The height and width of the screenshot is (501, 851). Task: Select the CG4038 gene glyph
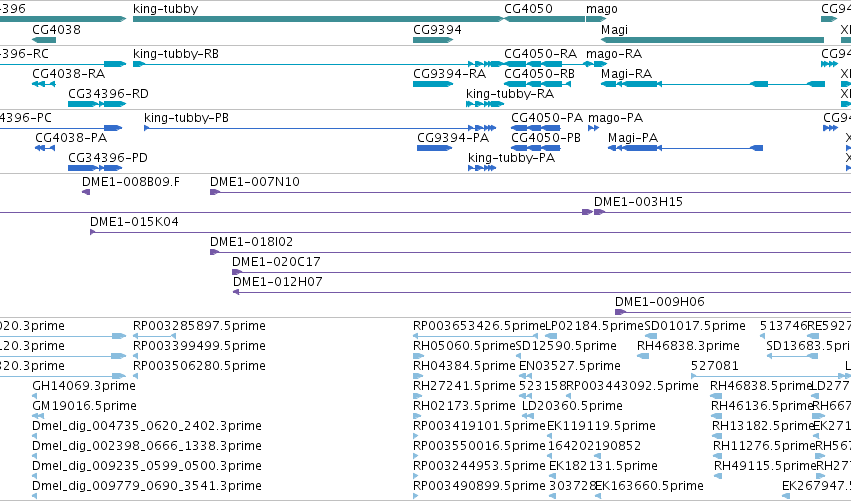(x=44, y=40)
